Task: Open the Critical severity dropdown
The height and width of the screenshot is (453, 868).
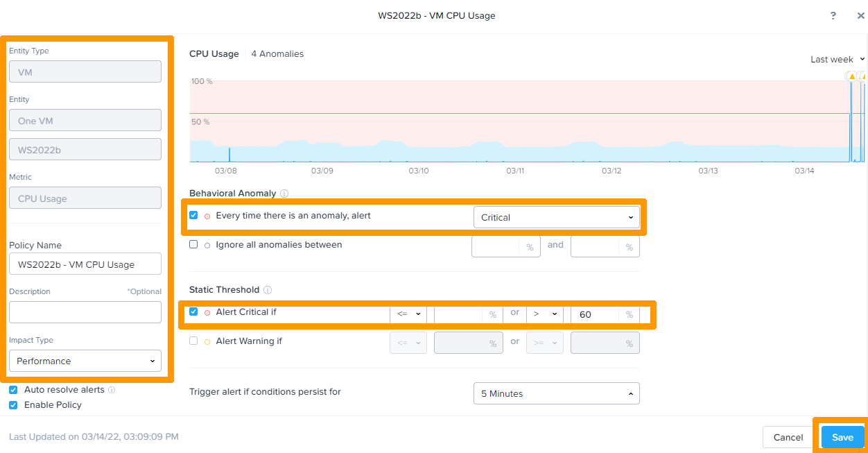Action: pyautogui.click(x=556, y=217)
